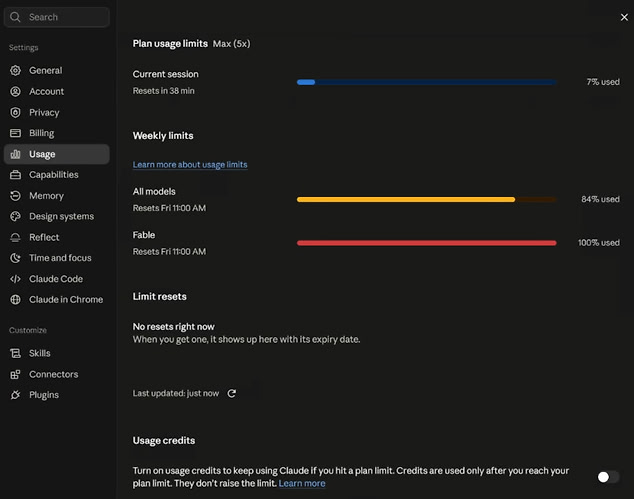Focus the Search input field
This screenshot has width=634, height=499.
coord(57,17)
